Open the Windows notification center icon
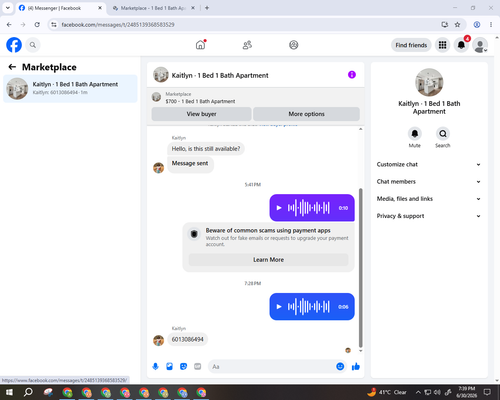 click(x=487, y=392)
